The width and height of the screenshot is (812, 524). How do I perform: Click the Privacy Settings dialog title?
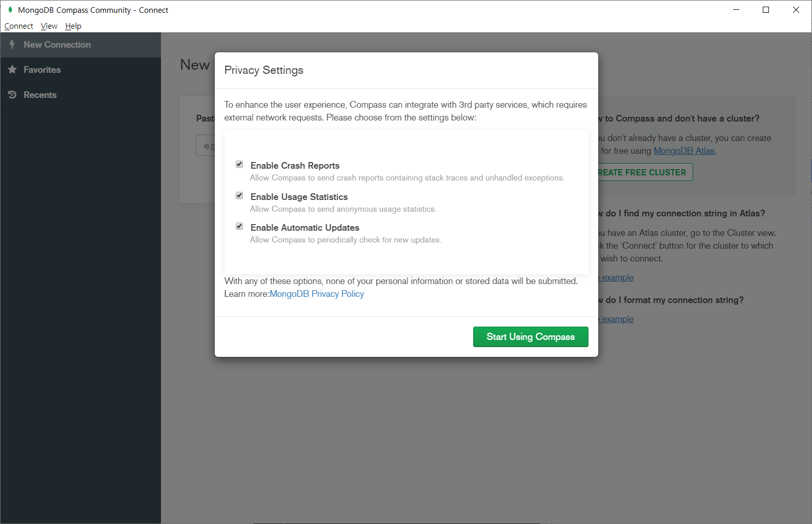(263, 70)
